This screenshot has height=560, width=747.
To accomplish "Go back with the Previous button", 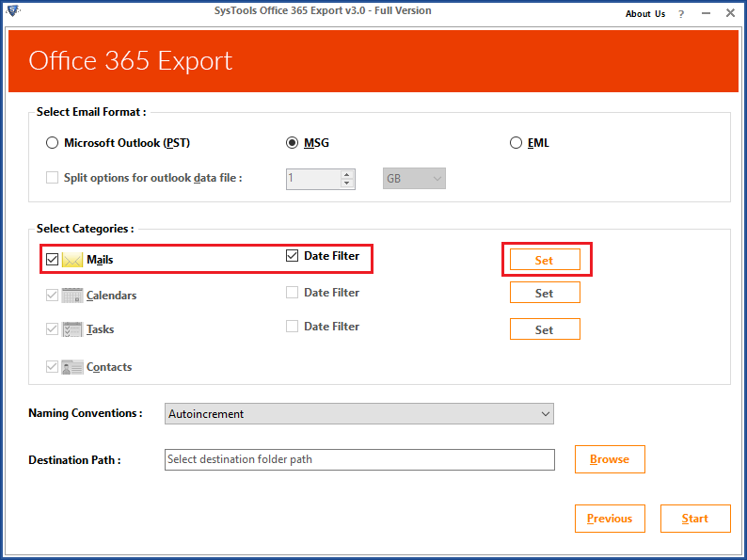I will [x=610, y=519].
